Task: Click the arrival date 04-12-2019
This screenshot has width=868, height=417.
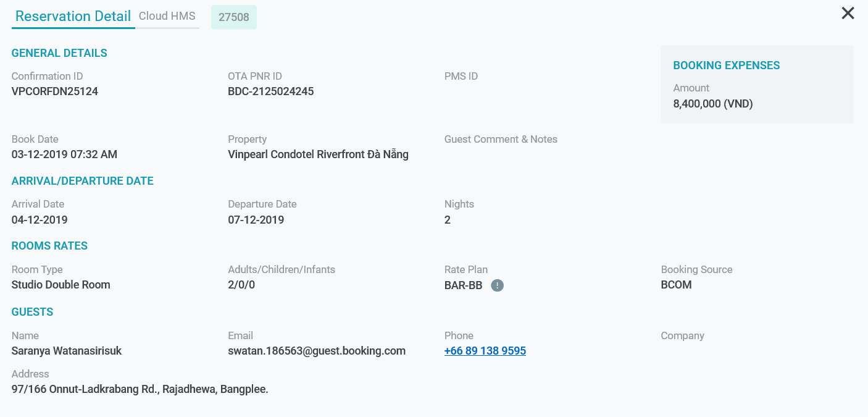Action: click(40, 220)
